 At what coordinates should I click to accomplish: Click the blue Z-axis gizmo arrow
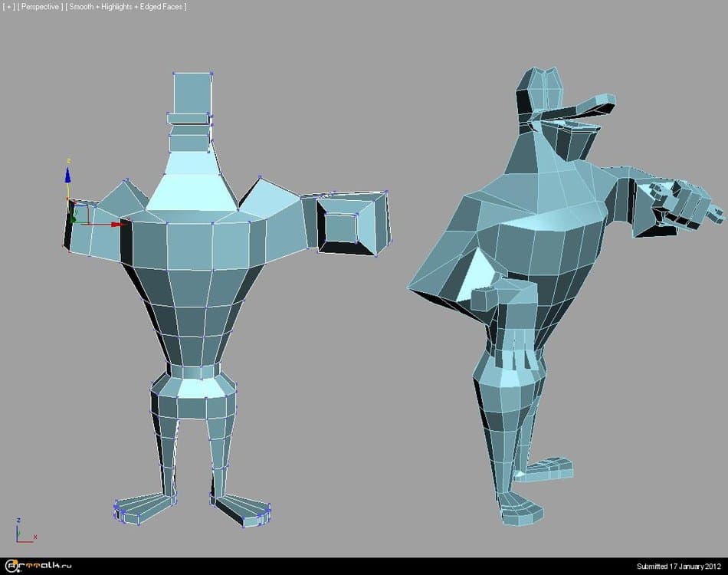[67, 175]
